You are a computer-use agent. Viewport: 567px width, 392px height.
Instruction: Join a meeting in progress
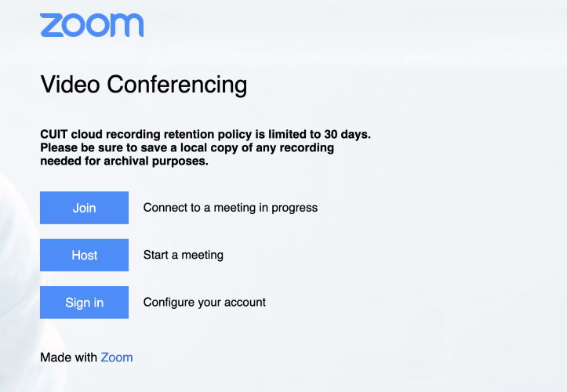pos(84,208)
